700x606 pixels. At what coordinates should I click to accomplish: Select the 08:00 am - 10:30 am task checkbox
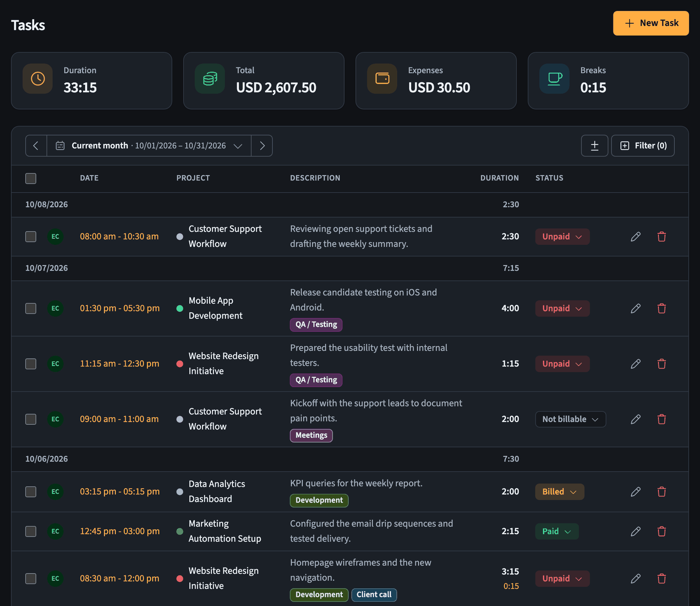[x=31, y=236]
